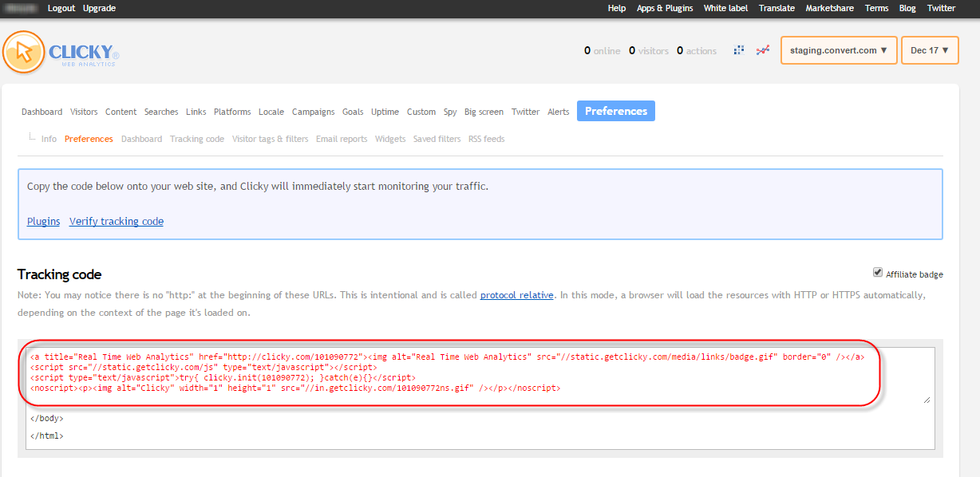Open the Big screen tab
980x477 pixels.
click(484, 112)
